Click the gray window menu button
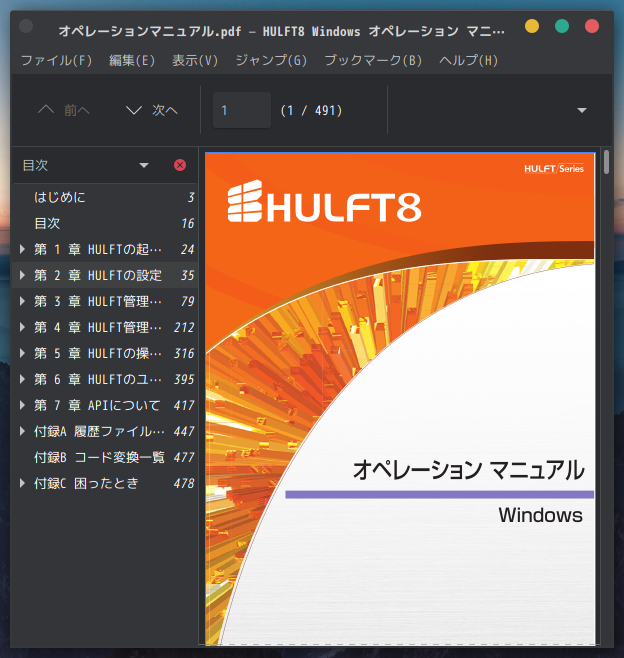 point(26,26)
